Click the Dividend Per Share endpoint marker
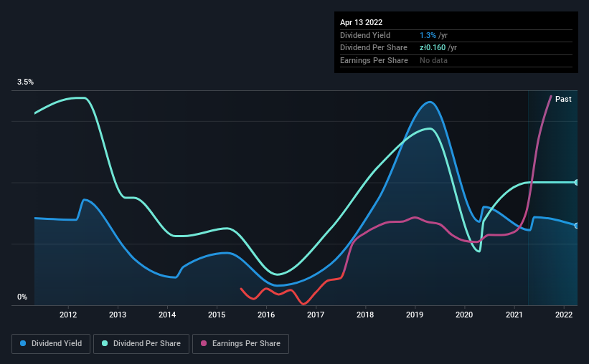Screen dimensions: 589x364 (577, 183)
